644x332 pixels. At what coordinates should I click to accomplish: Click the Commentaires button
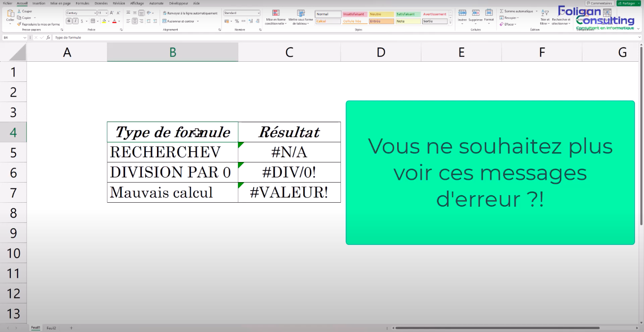point(599,3)
